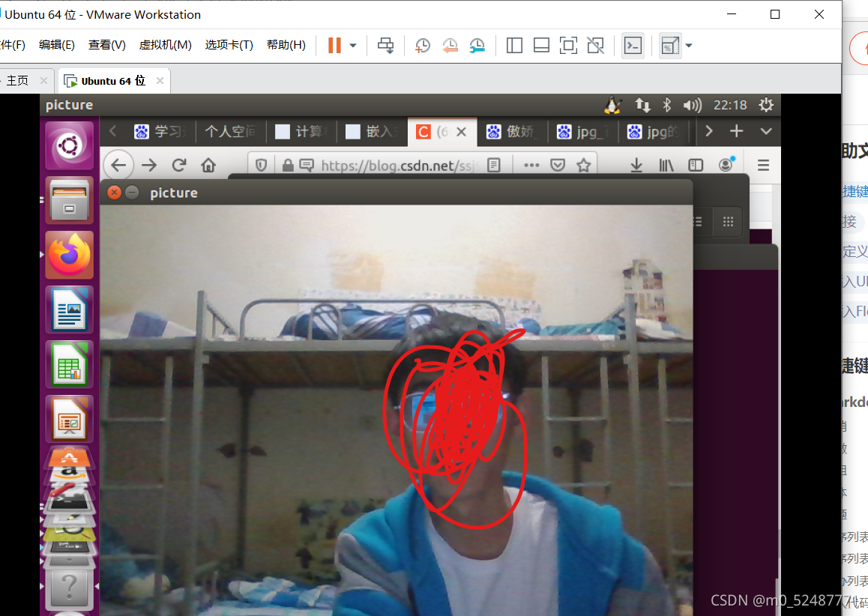Toggle reader view in the Firefox address bar
The image size is (868, 616).
(494, 165)
